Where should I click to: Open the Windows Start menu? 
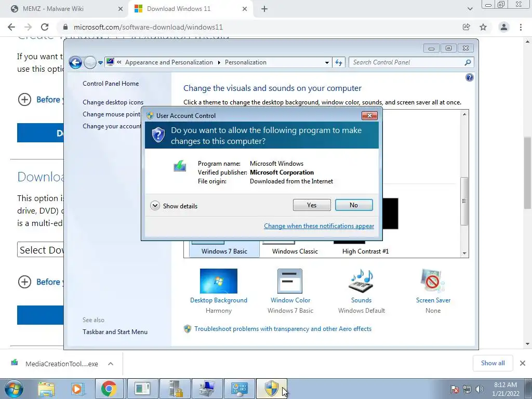pos(14,389)
